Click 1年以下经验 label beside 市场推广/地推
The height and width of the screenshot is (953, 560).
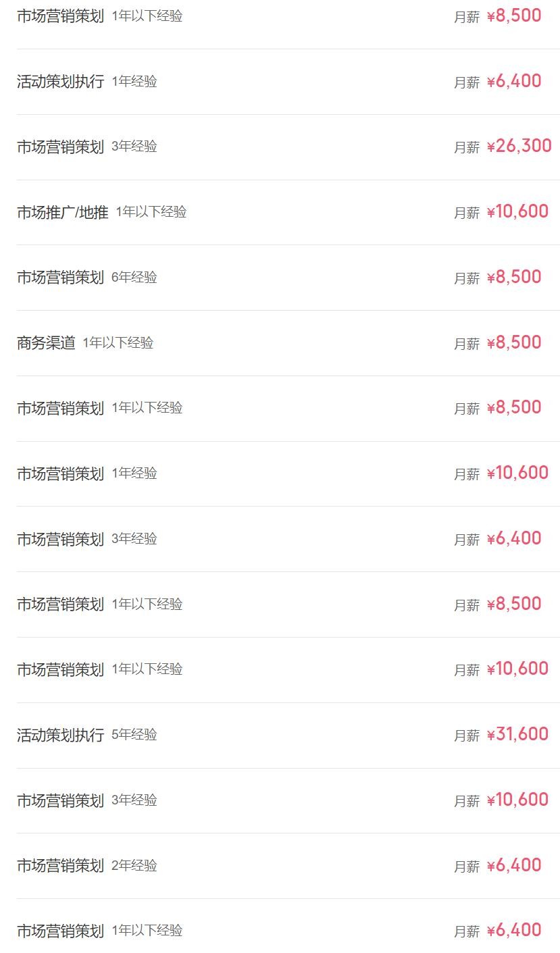pos(151,212)
